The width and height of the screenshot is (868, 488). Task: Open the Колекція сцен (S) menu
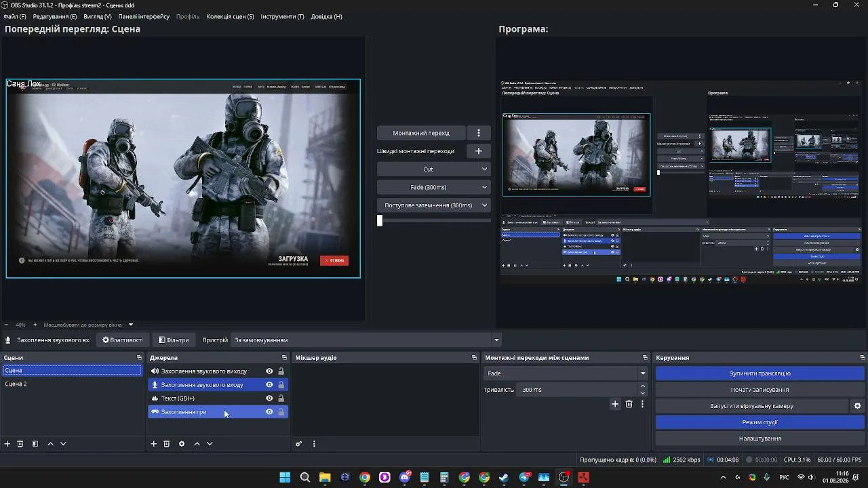(x=231, y=16)
